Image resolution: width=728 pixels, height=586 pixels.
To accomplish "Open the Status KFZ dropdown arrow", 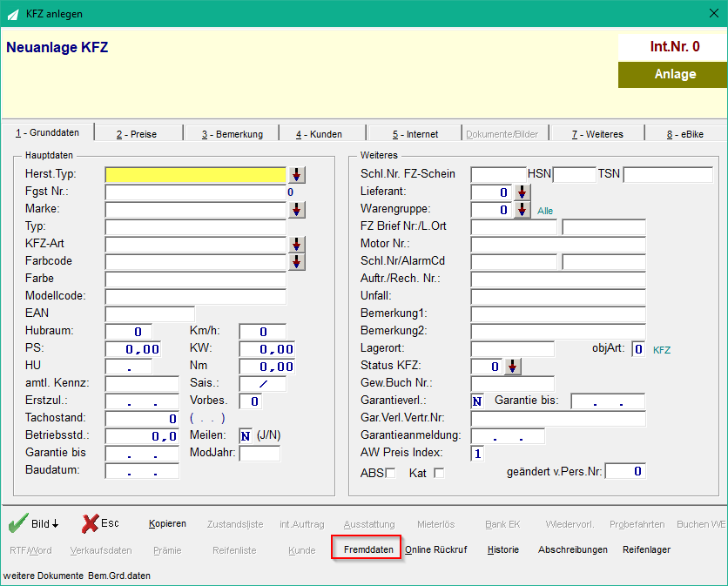I will pos(513,367).
